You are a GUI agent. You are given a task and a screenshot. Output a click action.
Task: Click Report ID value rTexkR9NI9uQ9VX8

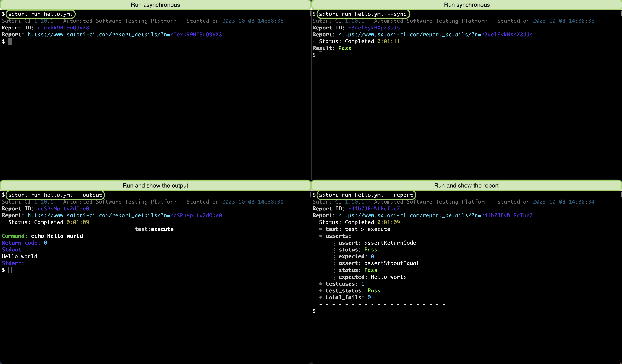(63, 28)
